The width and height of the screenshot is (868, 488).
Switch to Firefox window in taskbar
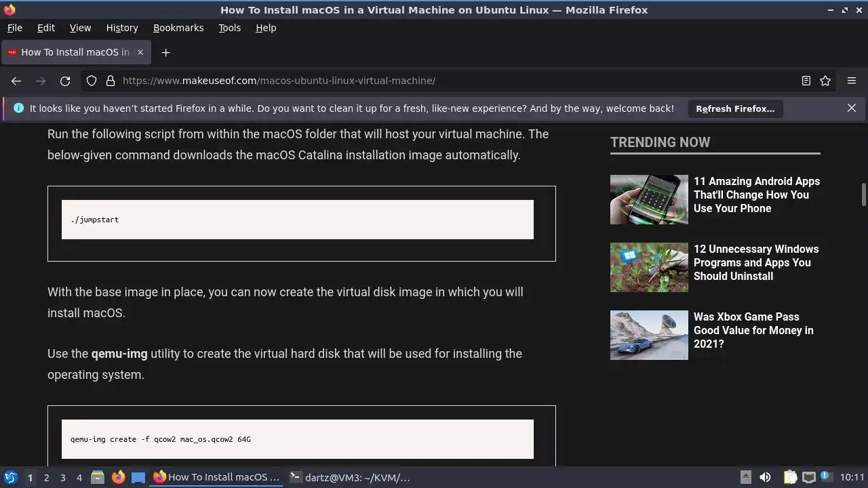[217, 477]
